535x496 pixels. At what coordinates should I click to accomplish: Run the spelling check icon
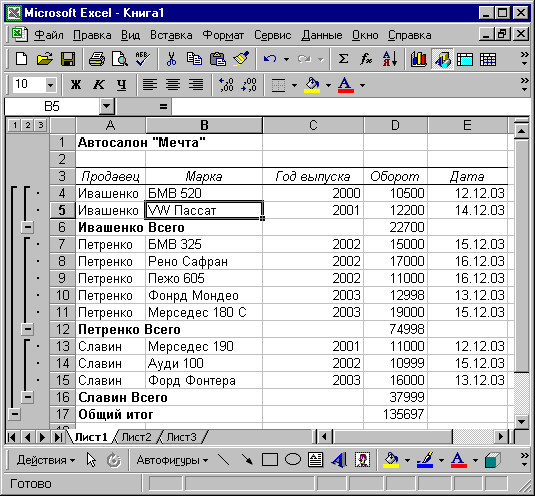pos(143,59)
